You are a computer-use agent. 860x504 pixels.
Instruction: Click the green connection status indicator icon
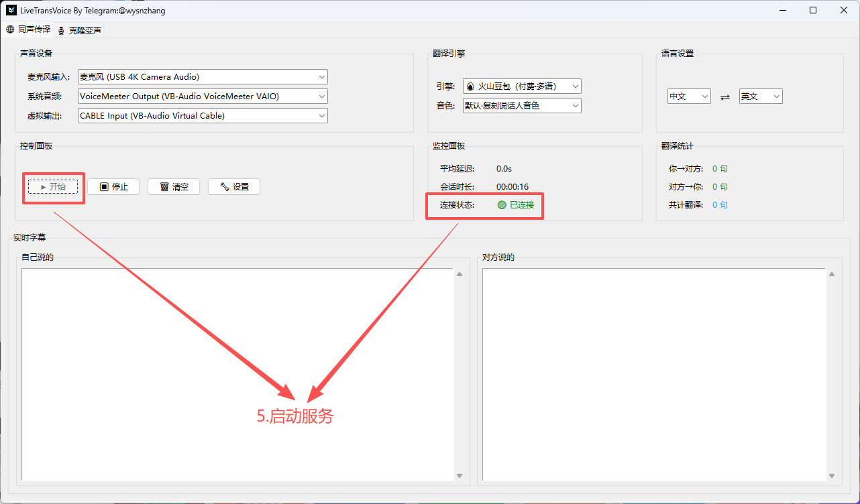[x=502, y=205]
